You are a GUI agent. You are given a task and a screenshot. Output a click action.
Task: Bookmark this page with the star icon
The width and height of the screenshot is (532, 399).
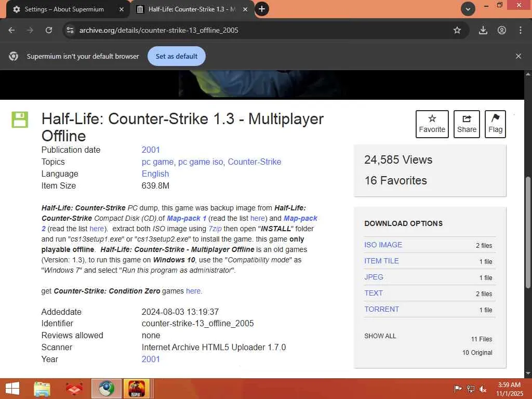(x=457, y=30)
